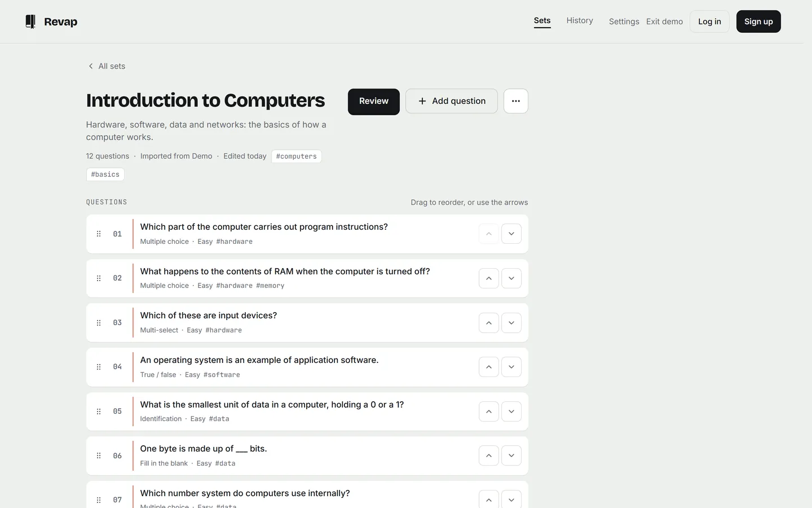This screenshot has width=812, height=508.
Task: Open the three-dots more options menu
Action: [516, 101]
